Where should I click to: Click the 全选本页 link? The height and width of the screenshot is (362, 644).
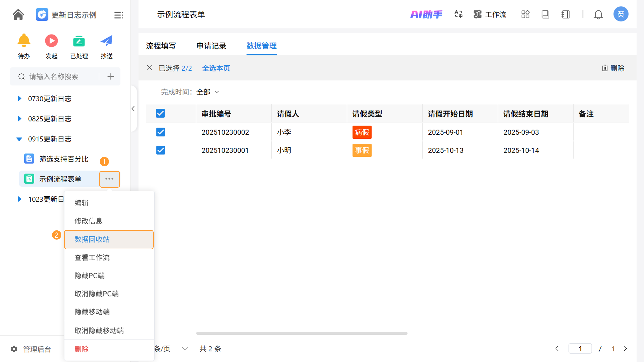216,68
